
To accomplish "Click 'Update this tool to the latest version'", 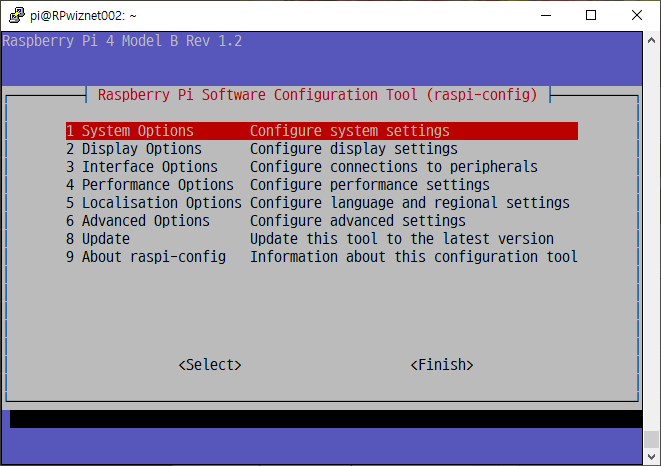I will click(x=402, y=239).
